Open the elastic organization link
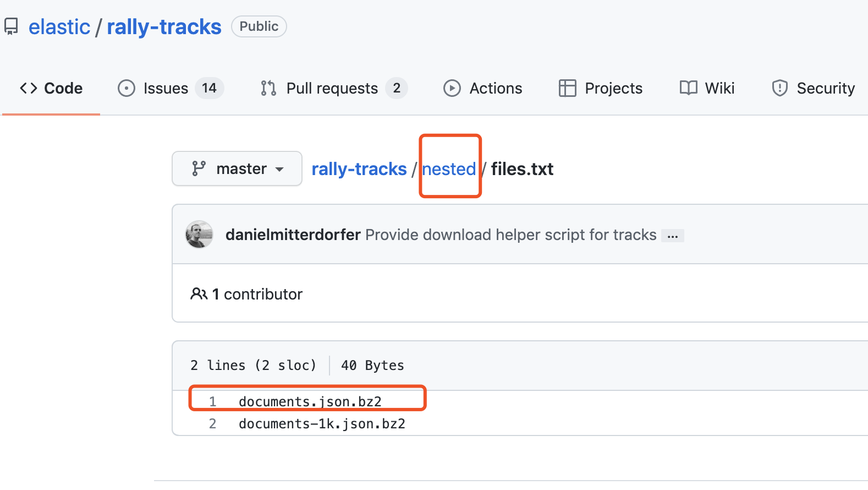Viewport: 868px width, 490px height. click(59, 27)
